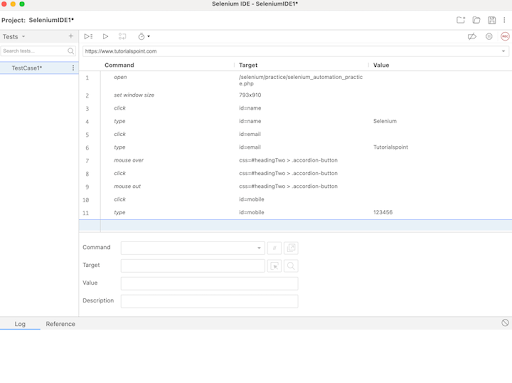The image size is (512, 383).
Task: Select target in page icon
Action: [274, 266]
